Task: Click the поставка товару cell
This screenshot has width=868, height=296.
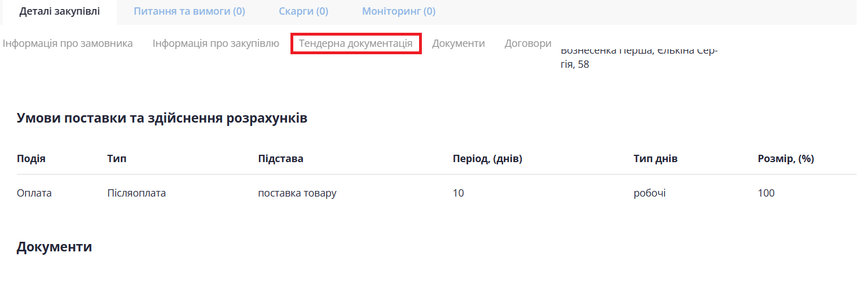Action: [x=297, y=193]
